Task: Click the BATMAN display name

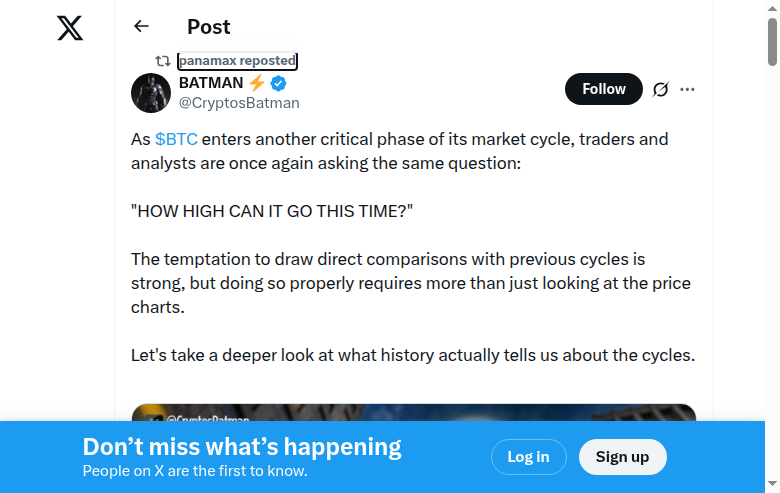Action: tap(211, 83)
